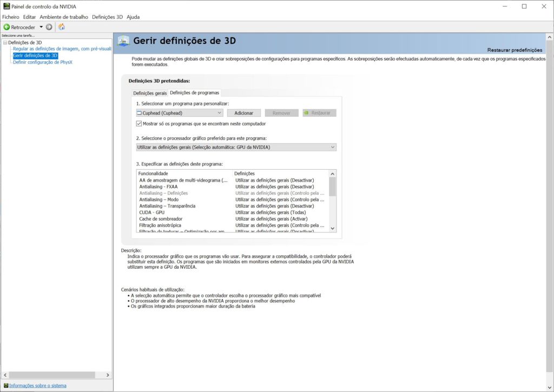Click the CUDA - GPU setting value (Todas)
The width and height of the screenshot is (554, 392).
pyautogui.click(x=271, y=212)
